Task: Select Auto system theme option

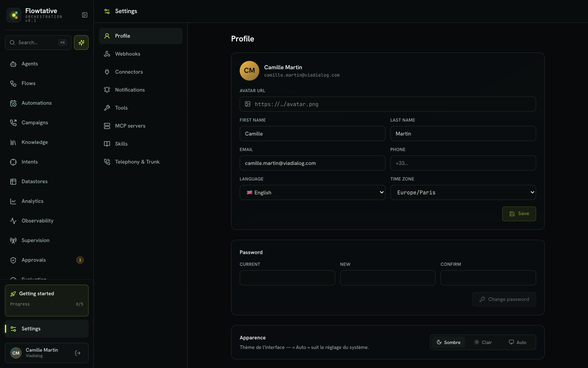Action: pos(518,342)
